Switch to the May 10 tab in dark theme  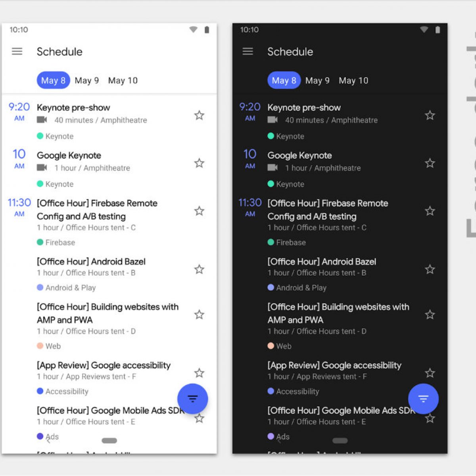pyautogui.click(x=353, y=81)
